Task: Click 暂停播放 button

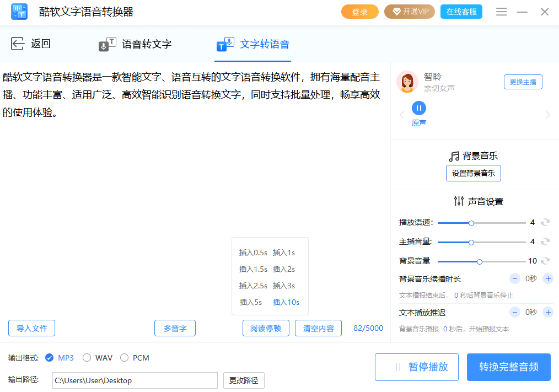Action: pos(417,367)
